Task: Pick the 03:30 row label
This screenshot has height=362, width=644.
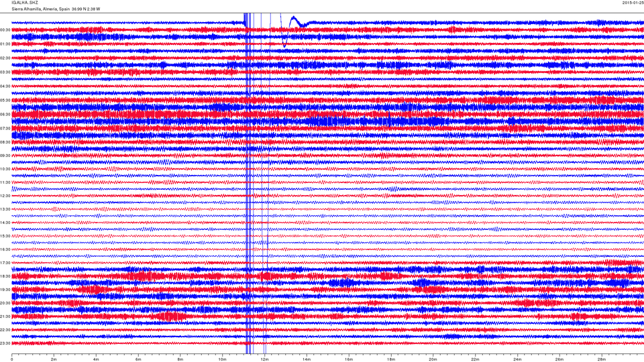Action: click(x=5, y=72)
